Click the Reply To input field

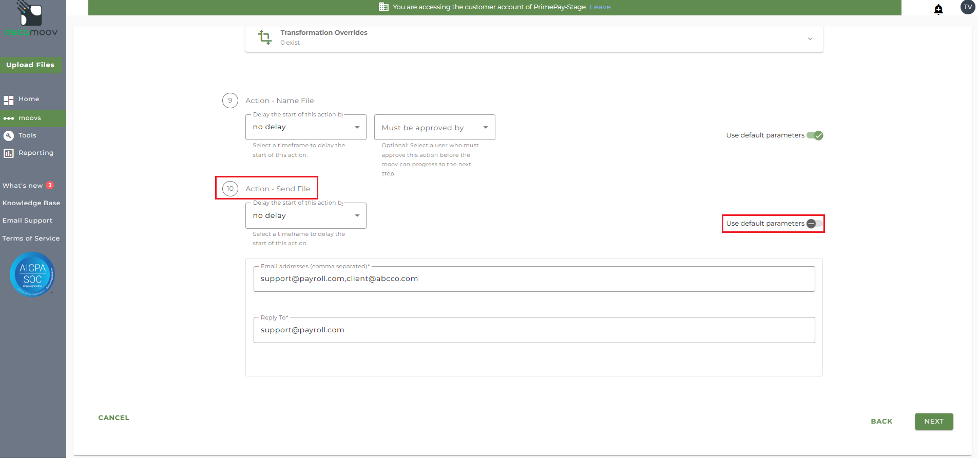[x=534, y=330]
